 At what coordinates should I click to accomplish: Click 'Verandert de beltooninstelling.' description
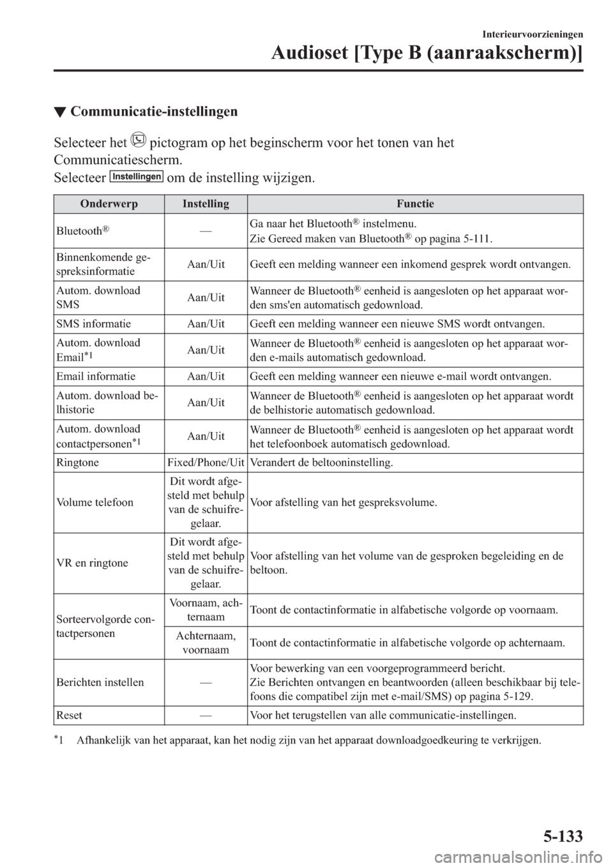(321, 462)
